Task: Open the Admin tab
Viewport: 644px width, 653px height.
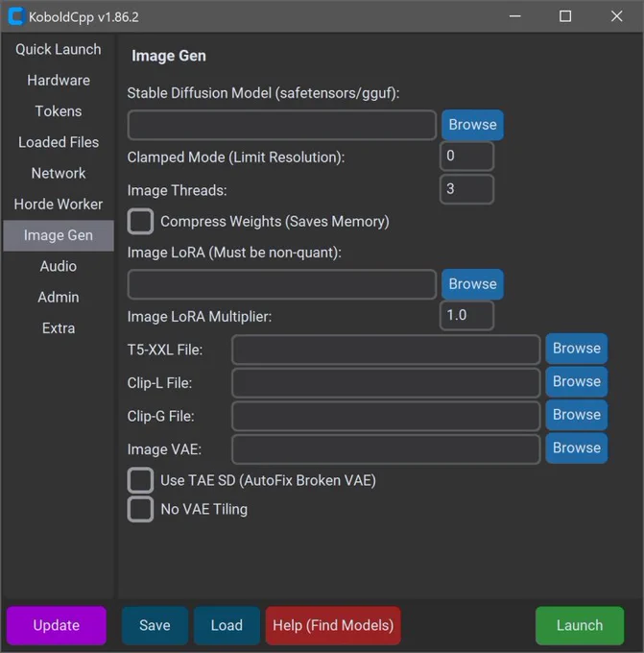Action: click(x=59, y=297)
